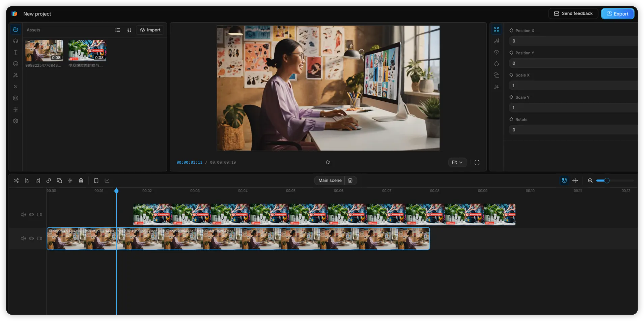644x321 pixels.
Task: Open the curve graph editor icon
Action: 107,181
